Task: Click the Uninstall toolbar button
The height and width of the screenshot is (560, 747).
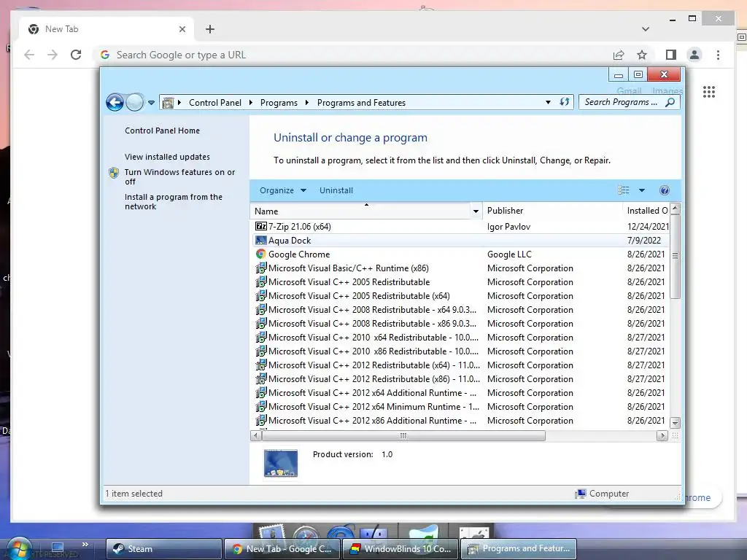Action: coord(336,190)
